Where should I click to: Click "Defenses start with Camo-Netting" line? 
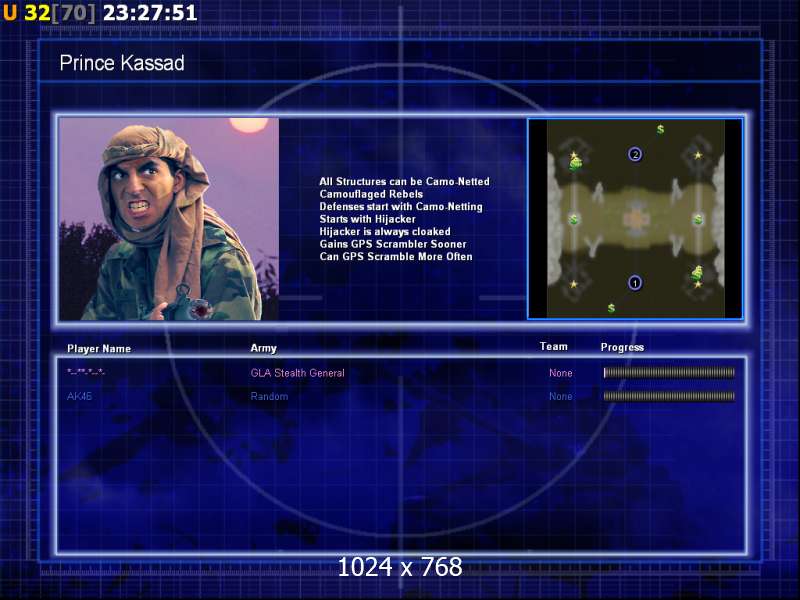pos(401,207)
